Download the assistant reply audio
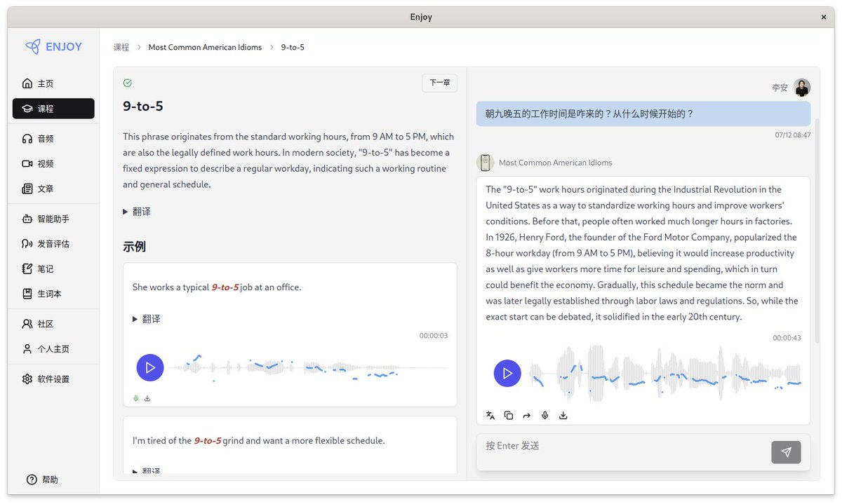Image resolution: width=842 pixels, height=504 pixels. point(563,416)
